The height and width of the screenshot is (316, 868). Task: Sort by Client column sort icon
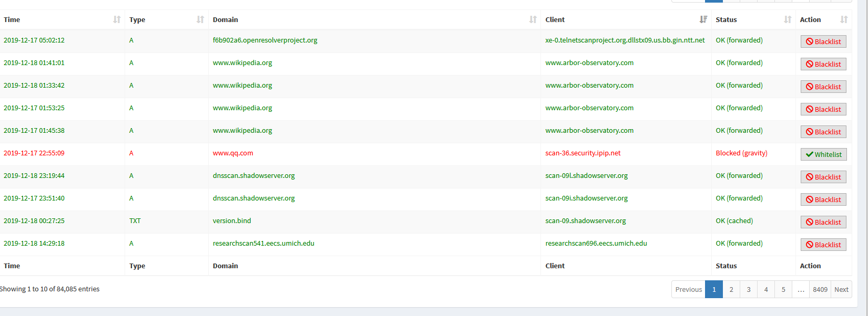pyautogui.click(x=703, y=19)
